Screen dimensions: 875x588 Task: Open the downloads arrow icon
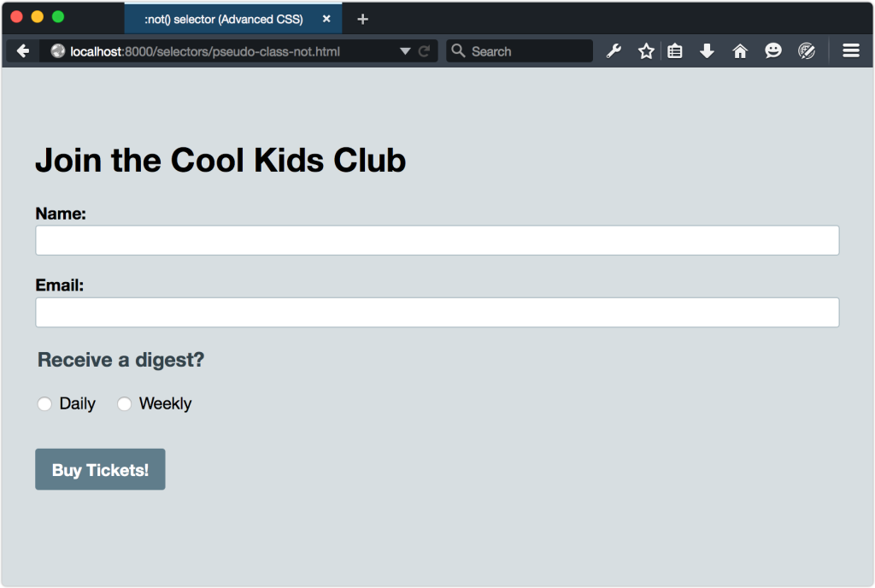pyautogui.click(x=707, y=51)
